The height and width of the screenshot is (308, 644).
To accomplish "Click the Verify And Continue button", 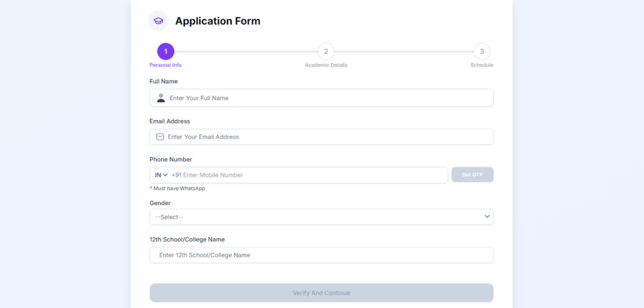I will coord(321,293).
